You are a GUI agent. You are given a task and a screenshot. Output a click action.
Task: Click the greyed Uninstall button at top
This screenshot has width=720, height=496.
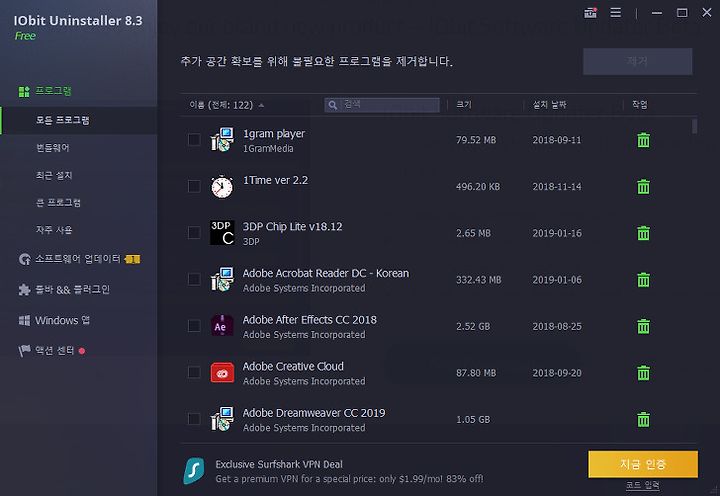(x=637, y=61)
